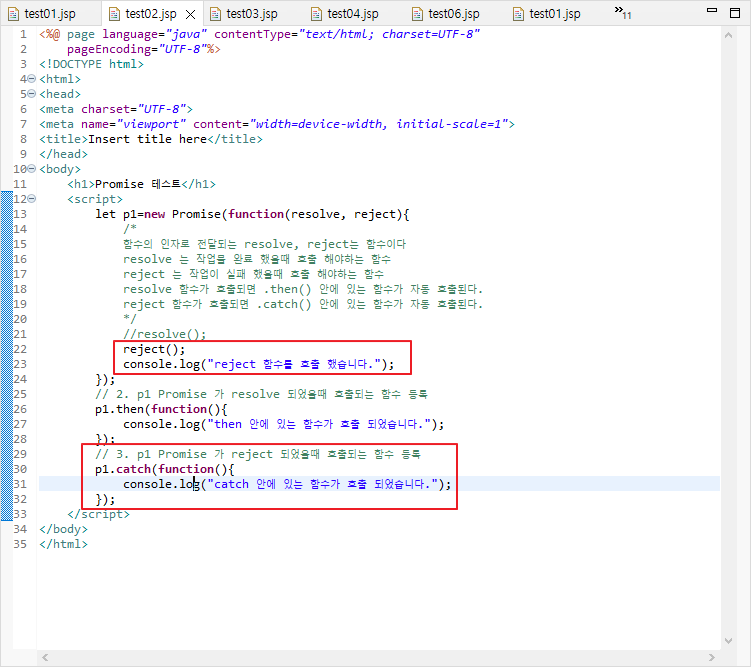Click 'p1.then(function(){' on line 26
This screenshot has width=751, height=667.
point(161,409)
